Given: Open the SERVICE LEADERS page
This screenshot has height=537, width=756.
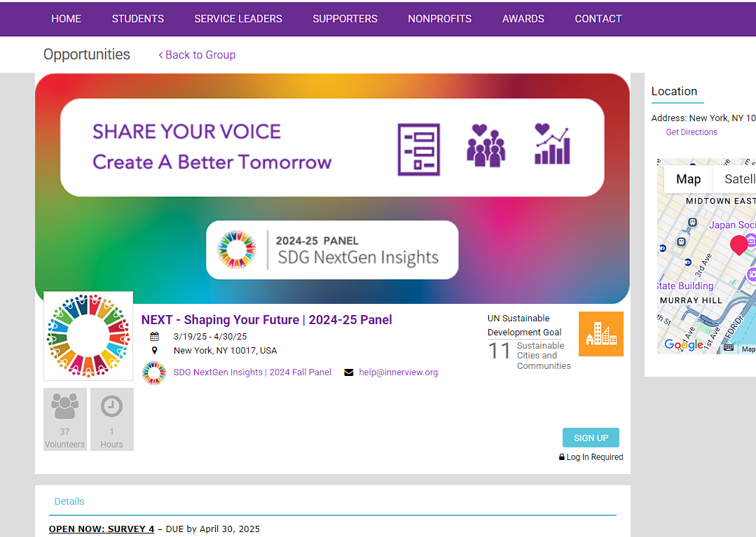Looking at the screenshot, I should pyautogui.click(x=238, y=19).
